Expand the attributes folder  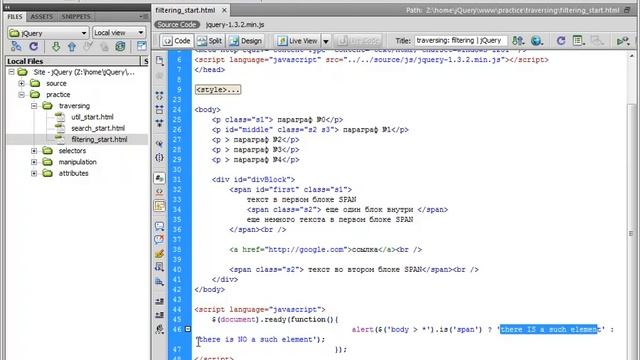pos(34,173)
